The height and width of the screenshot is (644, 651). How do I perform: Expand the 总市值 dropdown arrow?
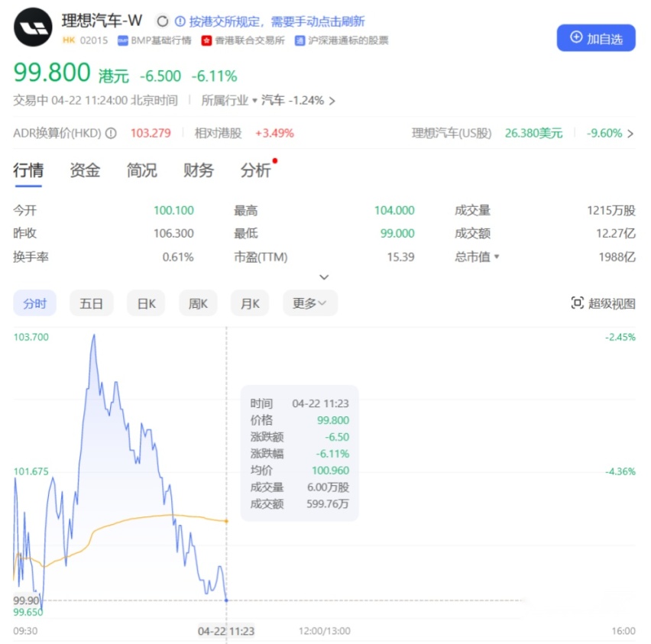[497, 257]
